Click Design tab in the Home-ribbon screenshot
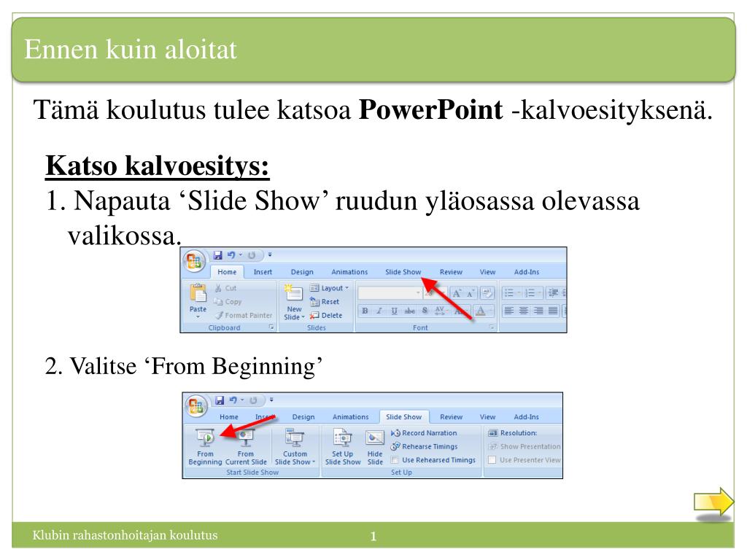This screenshot has width=747, height=560. (x=302, y=272)
